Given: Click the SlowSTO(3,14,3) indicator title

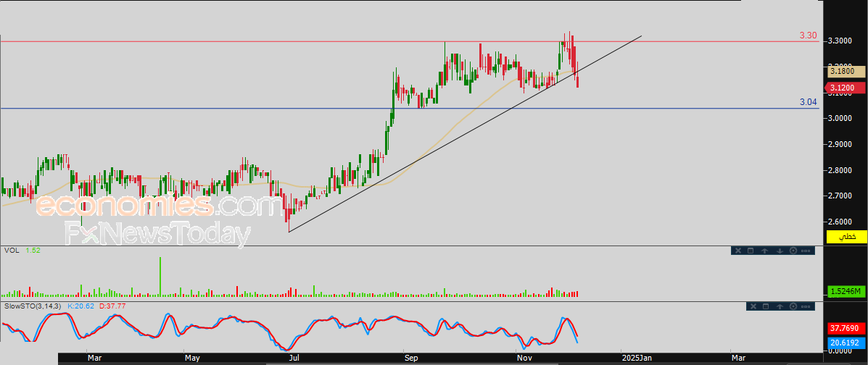Looking at the screenshot, I should (x=33, y=306).
